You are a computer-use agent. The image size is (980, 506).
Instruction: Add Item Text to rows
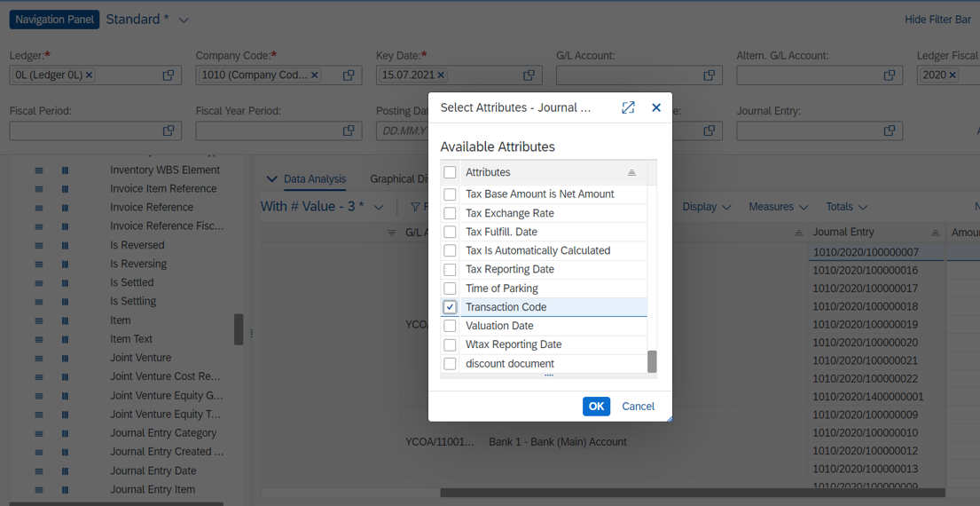pos(39,339)
